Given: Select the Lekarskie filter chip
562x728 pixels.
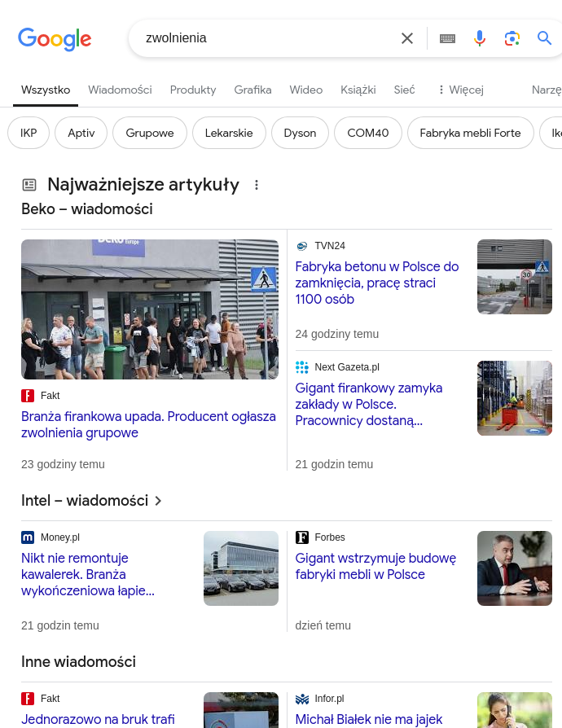Looking at the screenshot, I should (x=229, y=133).
